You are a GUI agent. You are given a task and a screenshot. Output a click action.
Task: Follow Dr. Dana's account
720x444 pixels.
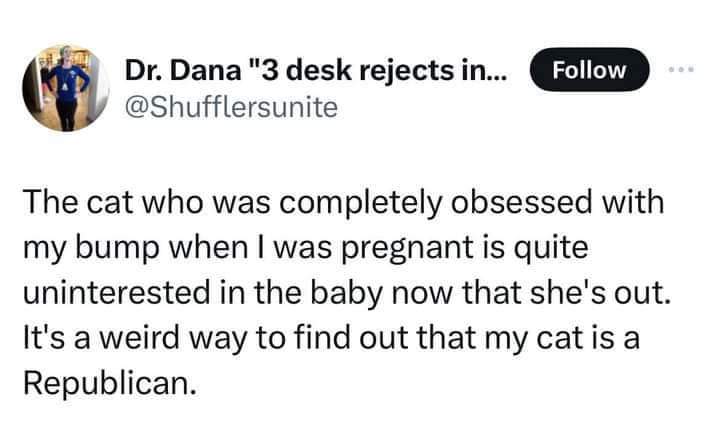pos(589,70)
